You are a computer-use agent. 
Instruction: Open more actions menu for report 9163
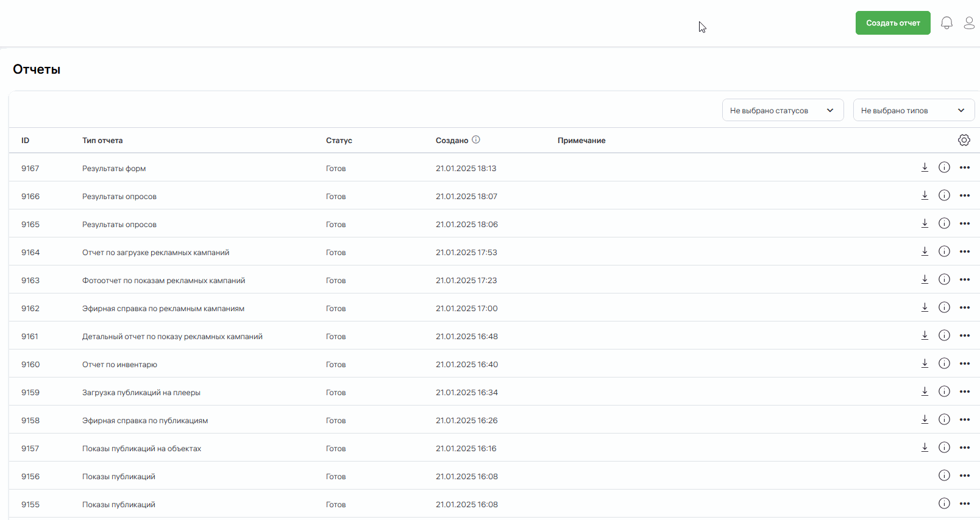tap(964, 279)
